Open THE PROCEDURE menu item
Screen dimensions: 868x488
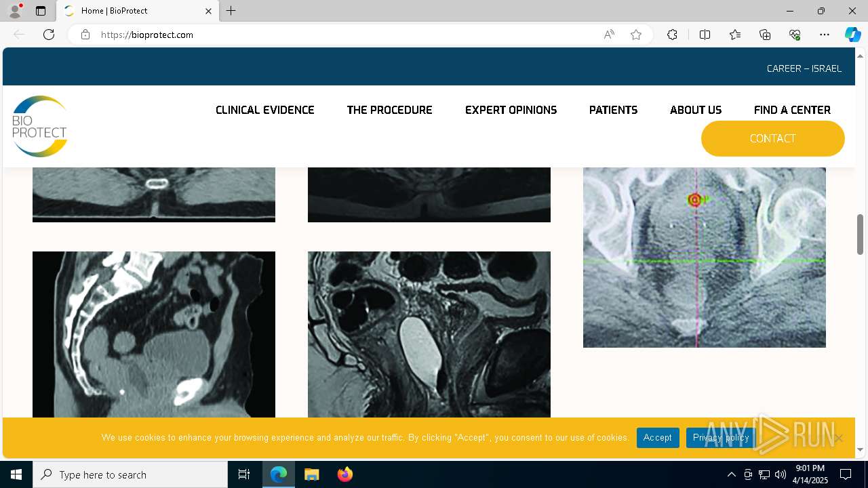389,110
